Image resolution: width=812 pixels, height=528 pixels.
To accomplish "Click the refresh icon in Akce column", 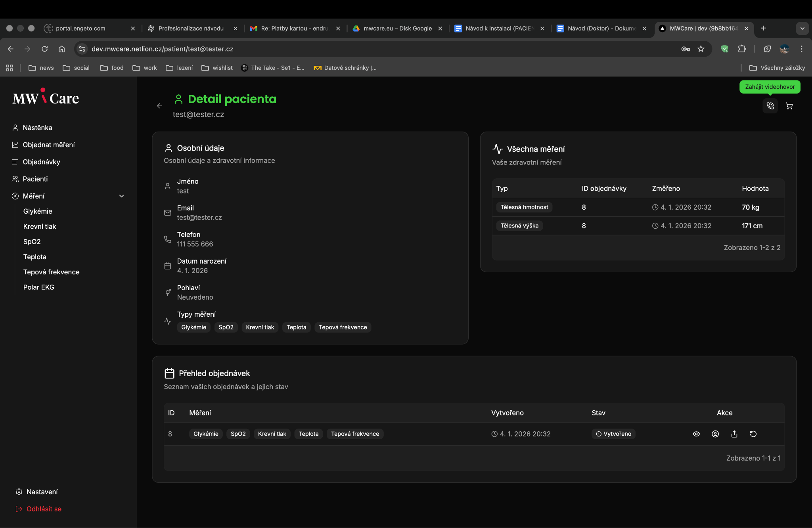I will (x=753, y=434).
